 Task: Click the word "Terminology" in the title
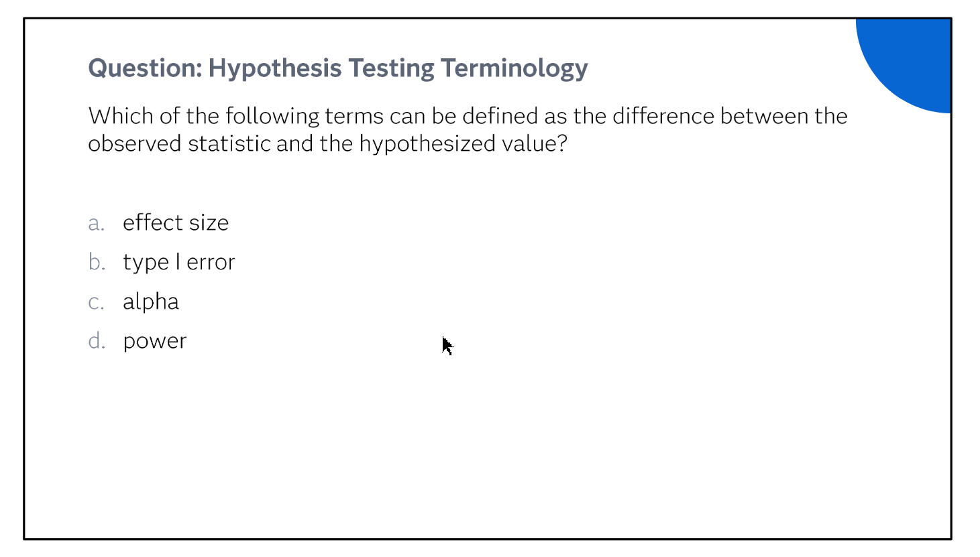coord(514,69)
